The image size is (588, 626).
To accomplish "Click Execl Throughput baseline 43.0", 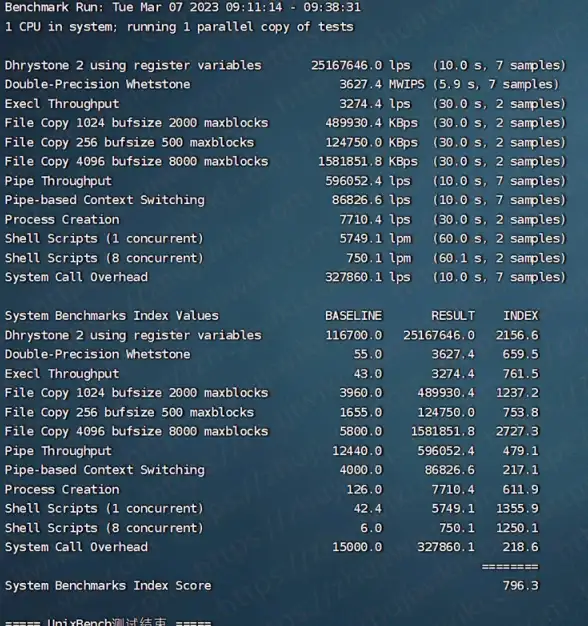I will coord(368,374).
